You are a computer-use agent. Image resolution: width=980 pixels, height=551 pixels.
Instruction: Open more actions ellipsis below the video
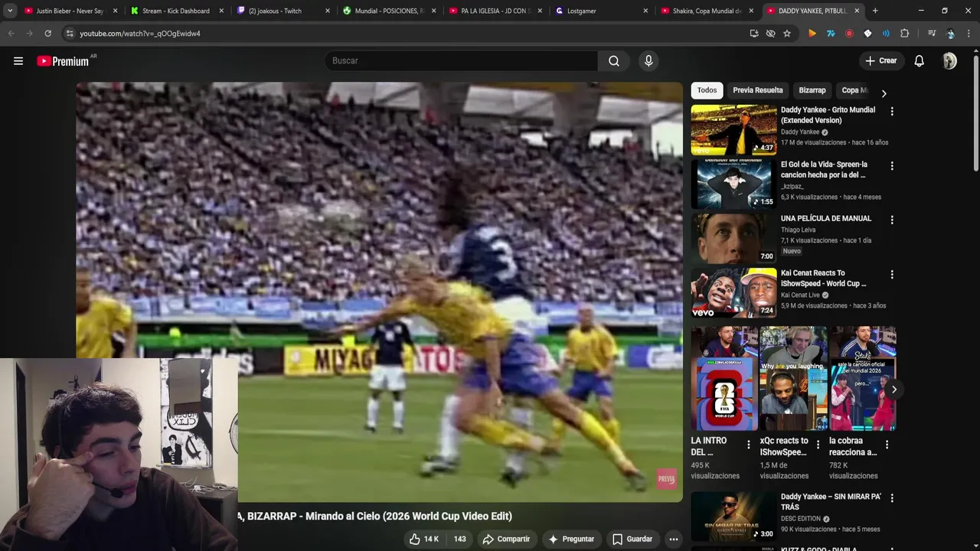click(x=674, y=539)
